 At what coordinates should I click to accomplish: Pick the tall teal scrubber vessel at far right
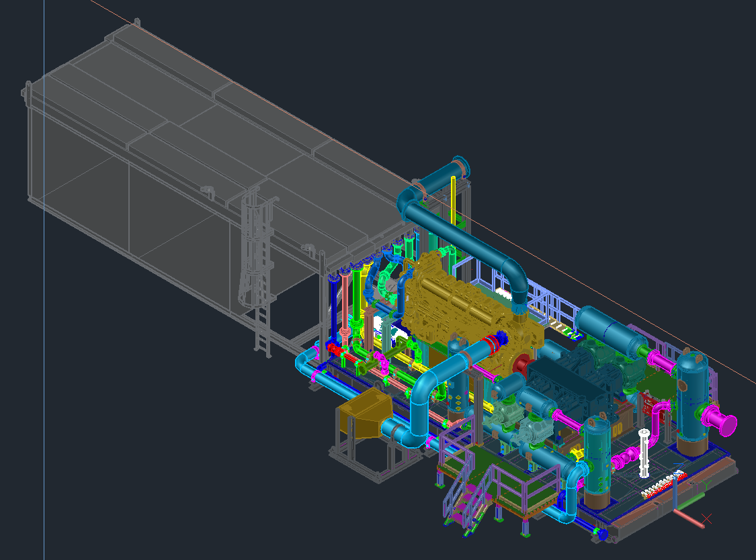click(694, 402)
